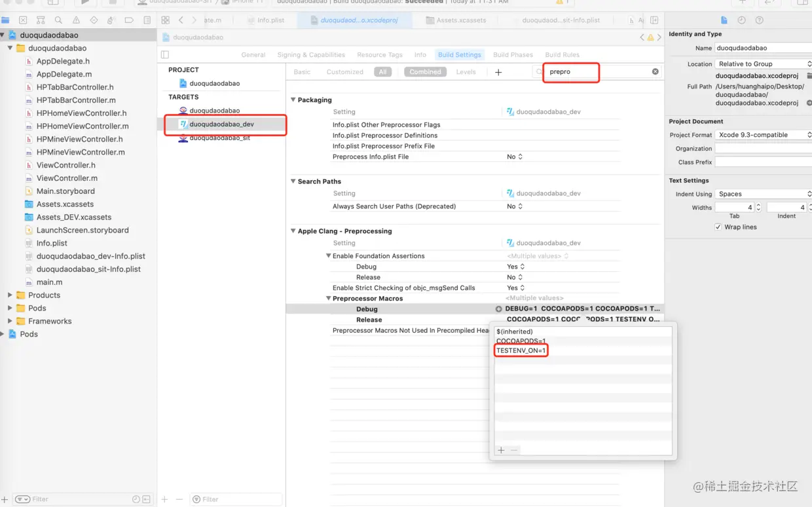Select the All filter scope
This screenshot has width=812, height=507.
(382, 72)
